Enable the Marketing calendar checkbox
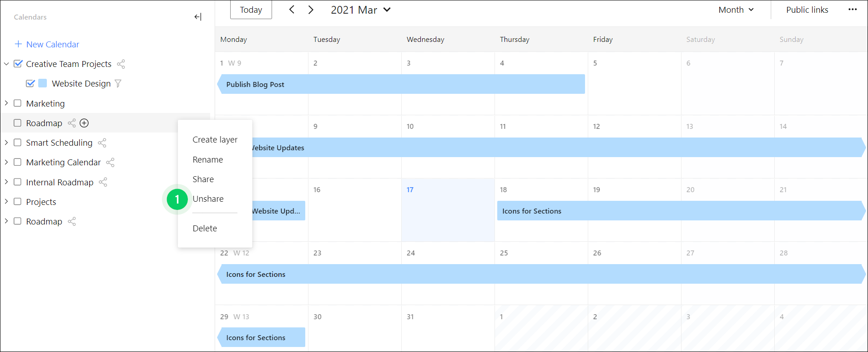This screenshot has height=352, width=868. pyautogui.click(x=18, y=103)
